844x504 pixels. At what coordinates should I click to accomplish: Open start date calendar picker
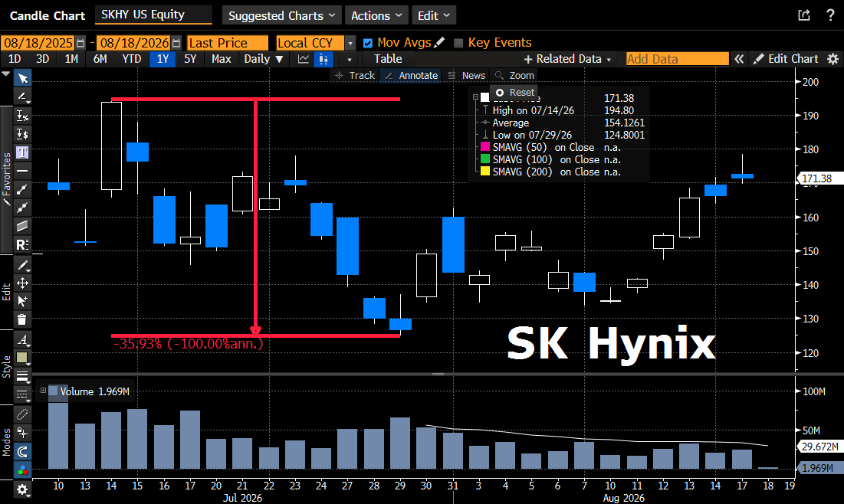[x=80, y=42]
